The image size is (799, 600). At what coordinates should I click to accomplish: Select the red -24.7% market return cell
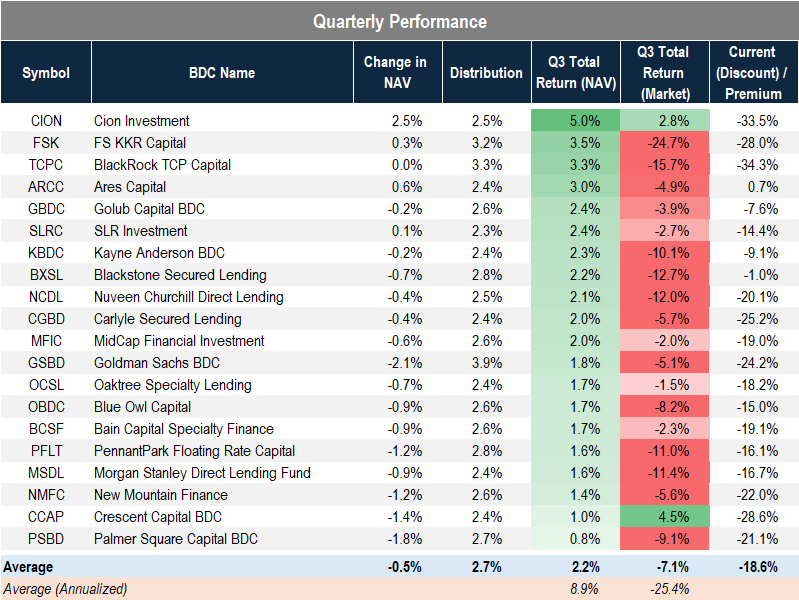click(x=664, y=143)
